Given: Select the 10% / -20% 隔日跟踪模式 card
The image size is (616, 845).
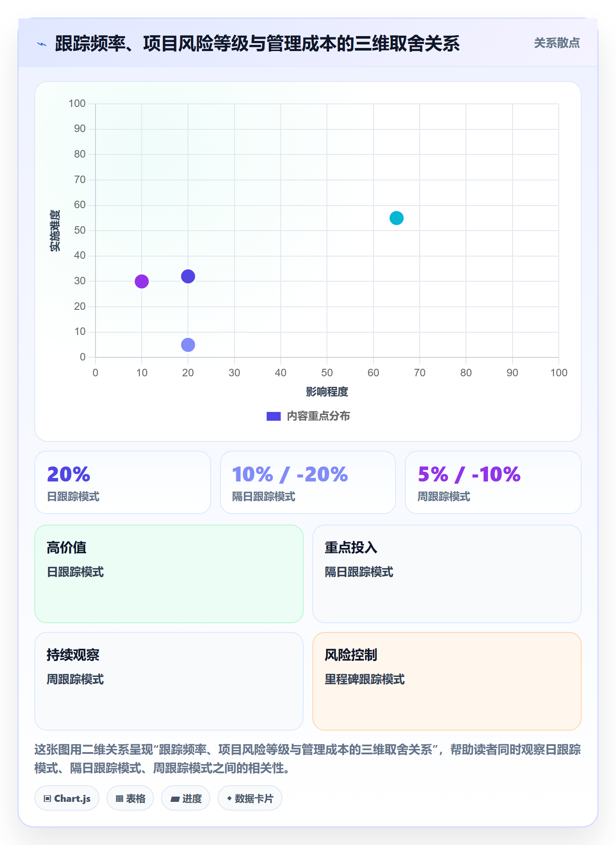Looking at the screenshot, I should pos(308,482).
